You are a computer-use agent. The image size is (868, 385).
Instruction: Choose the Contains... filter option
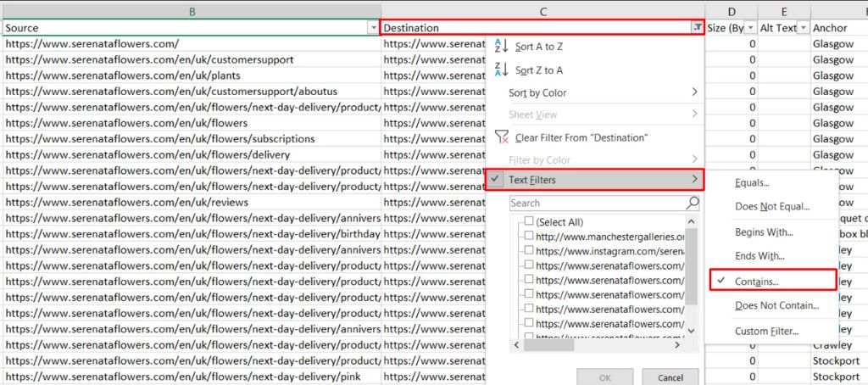[x=757, y=282]
